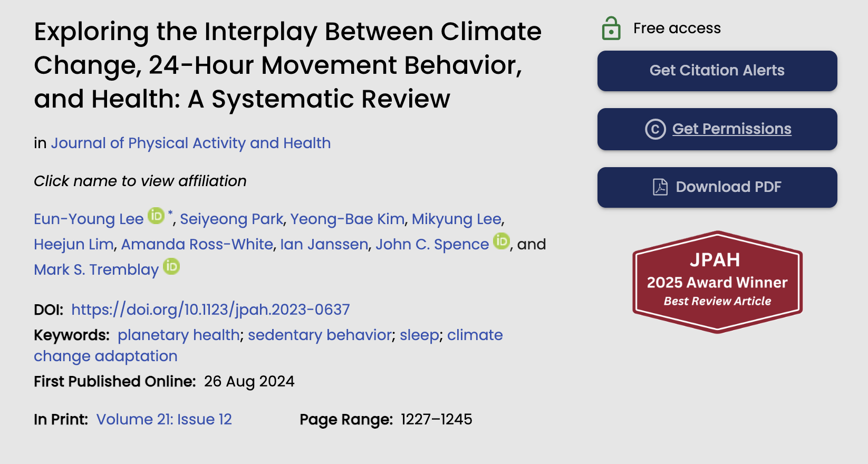
Task: View affiliation for Ian Janssen
Action: tap(324, 244)
